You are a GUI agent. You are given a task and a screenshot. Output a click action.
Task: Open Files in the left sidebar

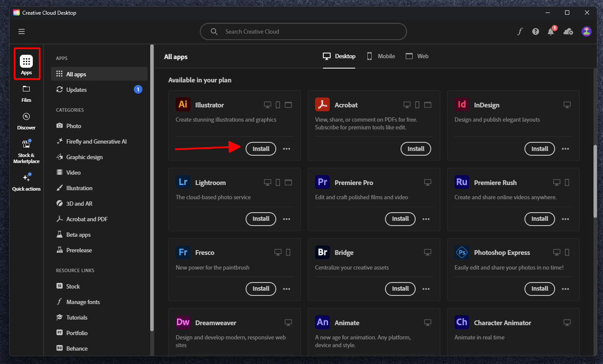coord(26,93)
